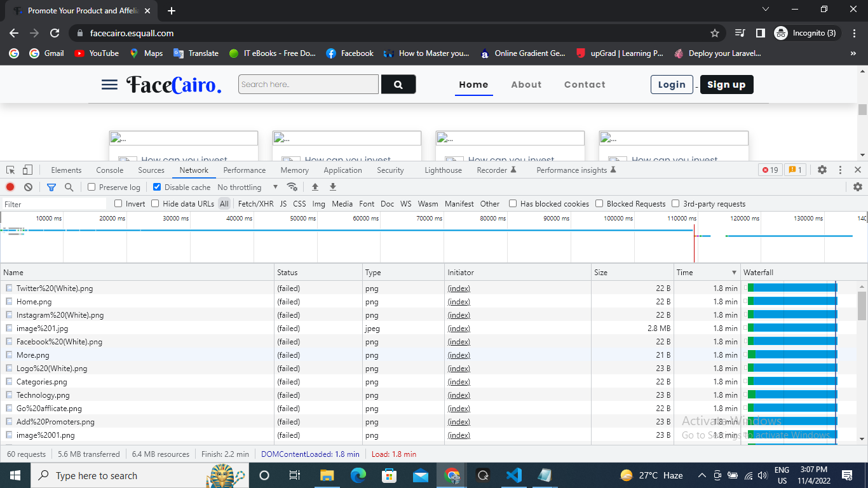Activate the inspect element picker
868x488 pixels.
(11, 170)
